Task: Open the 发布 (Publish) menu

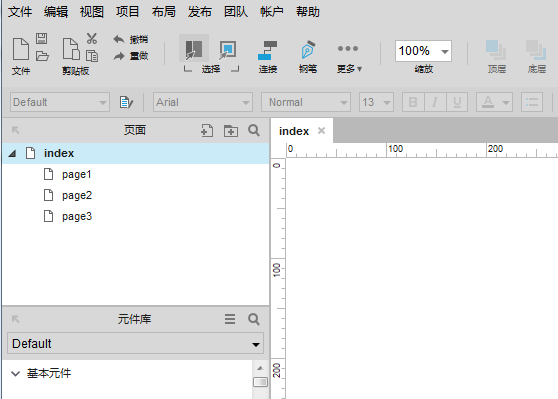Action: pos(200,12)
